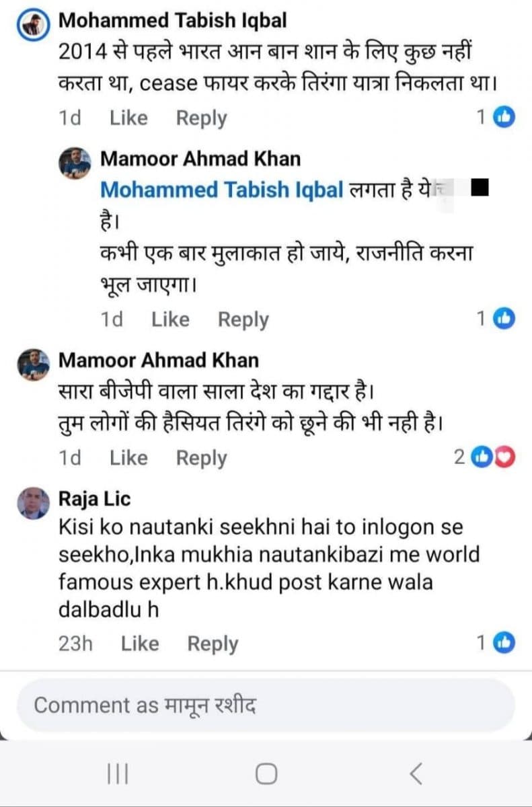Image resolution: width=532 pixels, height=807 pixels.
Task: Tap the Android back navigation icon
Action: pyautogui.click(x=416, y=774)
